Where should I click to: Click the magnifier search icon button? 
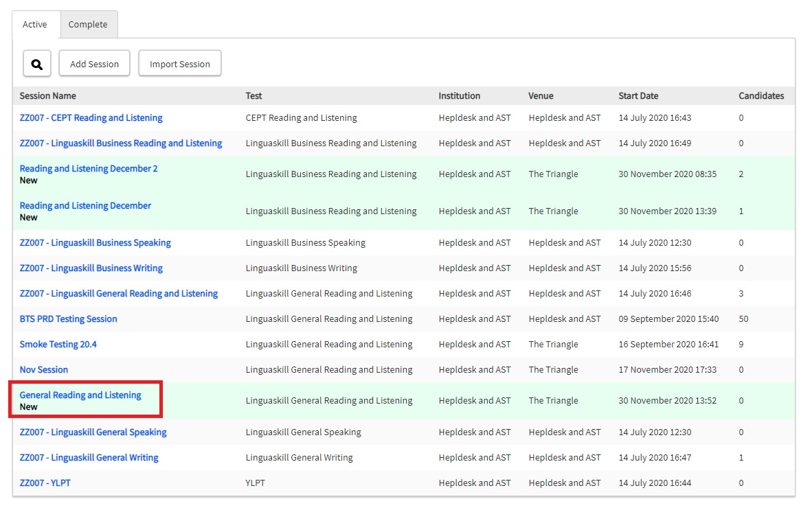pos(37,64)
